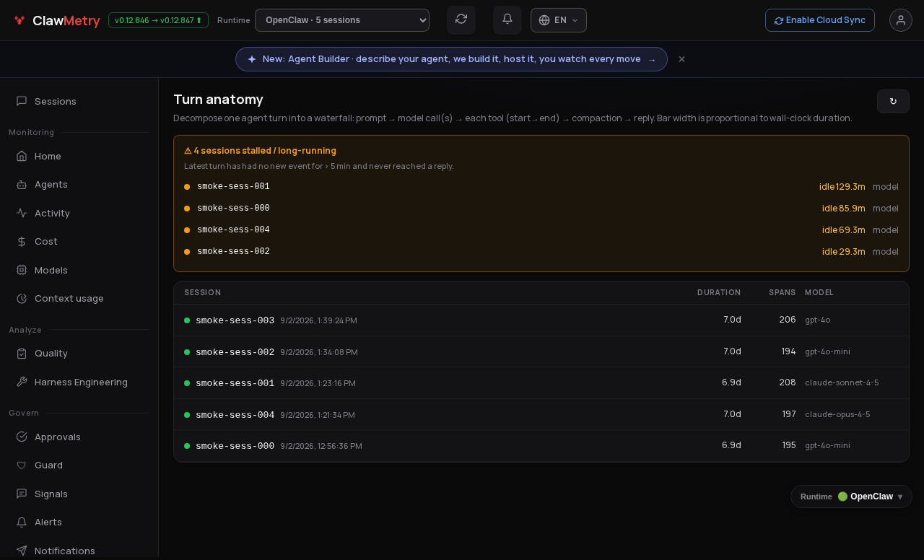Open the EN language selector

(559, 20)
